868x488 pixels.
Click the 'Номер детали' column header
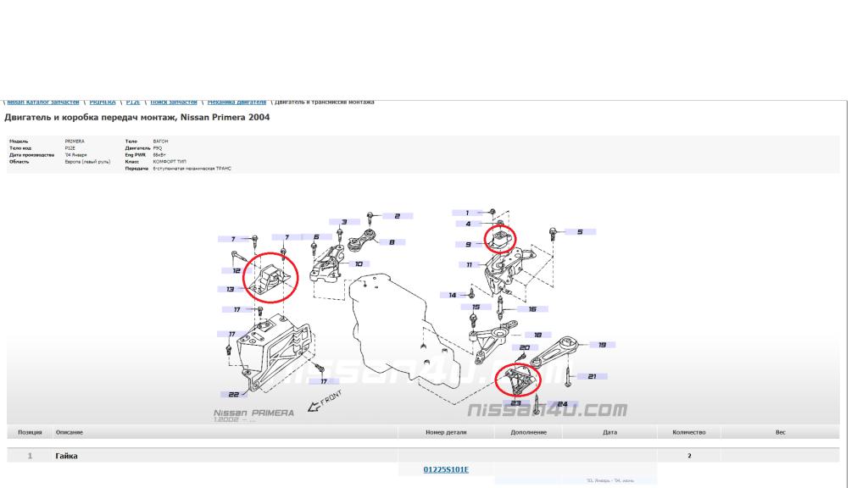coord(446,432)
